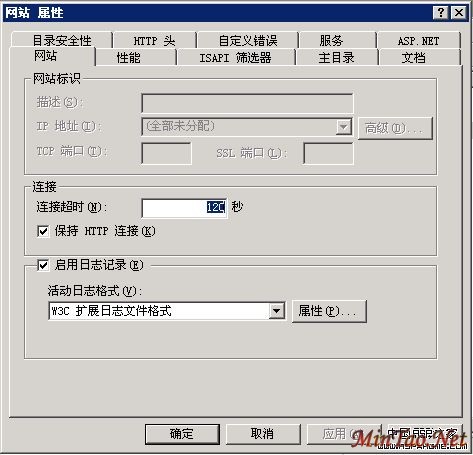Click the 属性(P)... log properties button
Image resolution: width=473 pixels, height=455 pixels.
[x=329, y=311]
